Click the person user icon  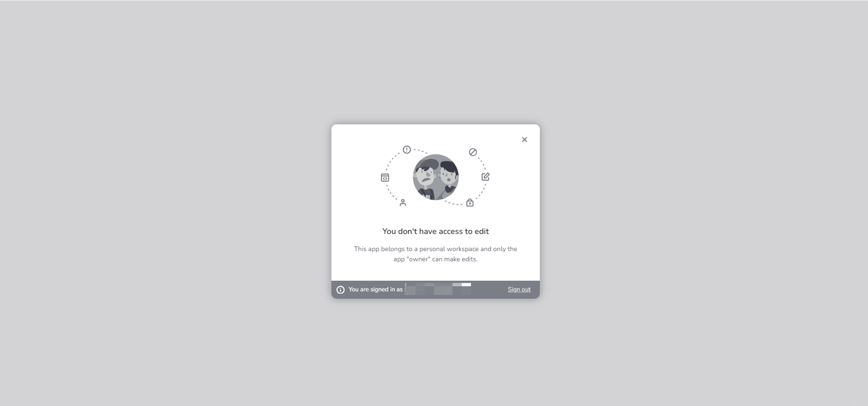coord(403,203)
